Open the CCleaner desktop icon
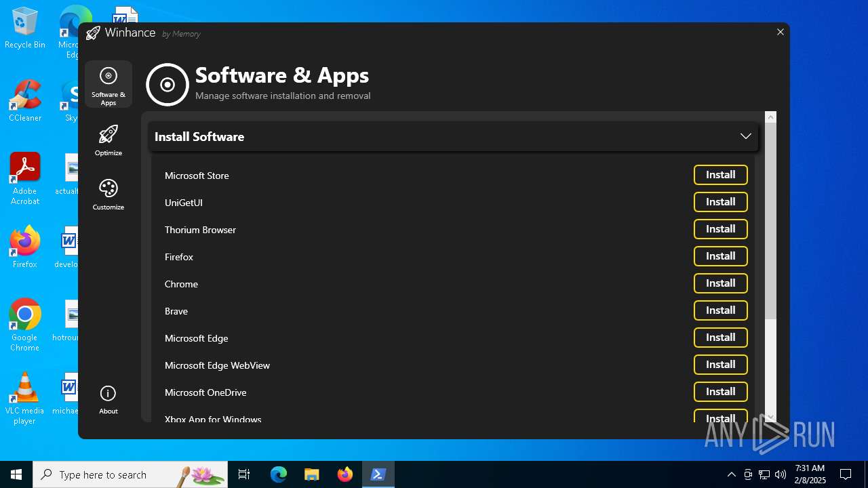Screen dimensions: 868x488 [25, 100]
